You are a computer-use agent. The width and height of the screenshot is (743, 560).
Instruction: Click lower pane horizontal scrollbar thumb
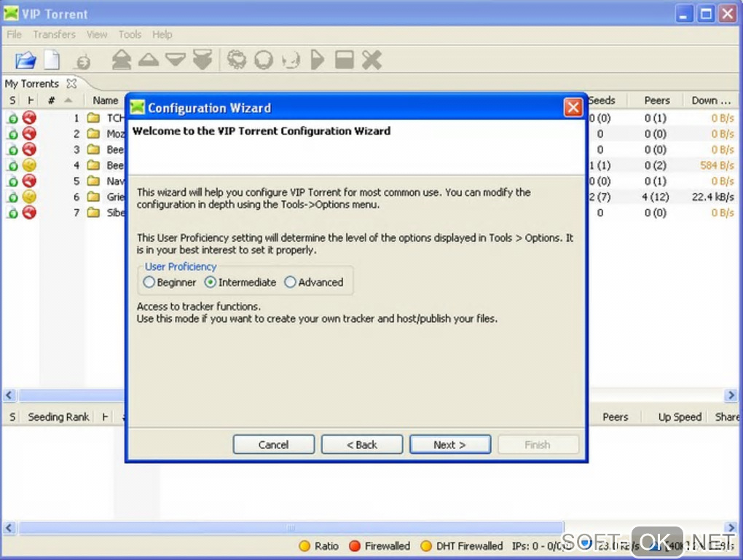pyautogui.click(x=291, y=527)
